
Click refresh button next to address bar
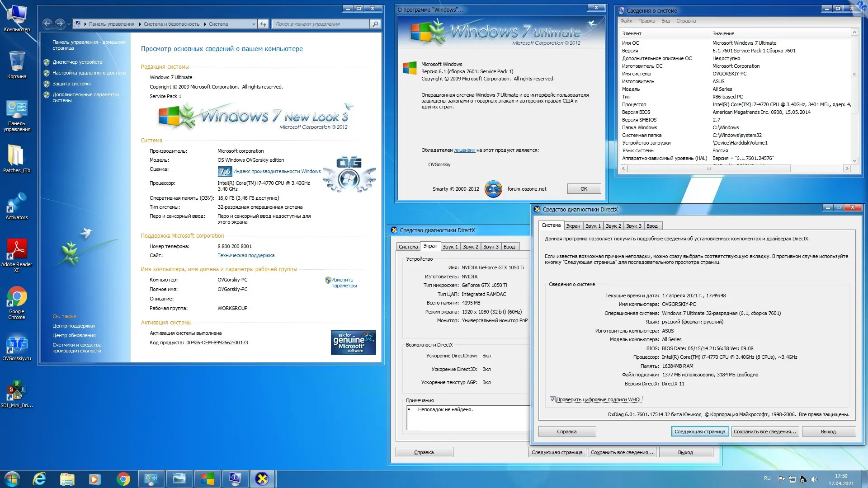click(x=263, y=24)
